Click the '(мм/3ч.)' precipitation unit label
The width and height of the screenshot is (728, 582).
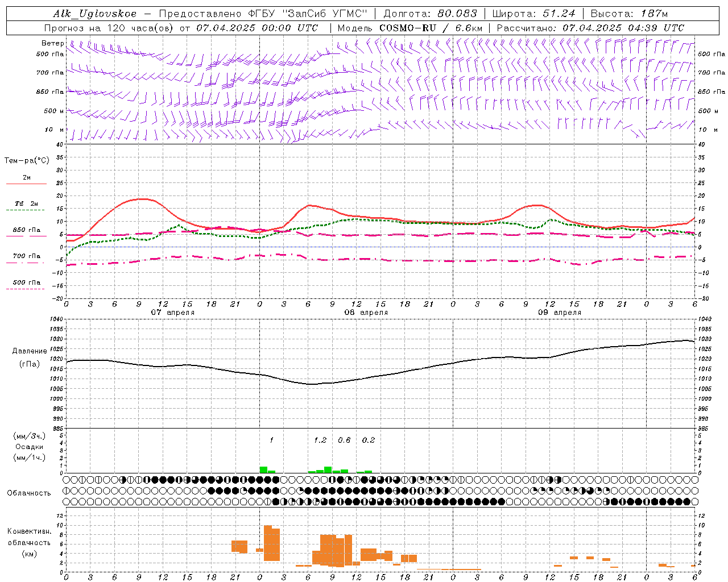coord(30,436)
